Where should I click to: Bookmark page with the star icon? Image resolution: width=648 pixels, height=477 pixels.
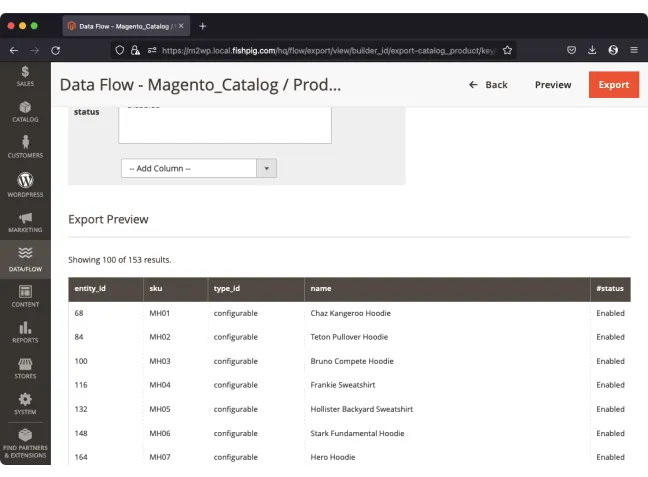click(x=507, y=50)
